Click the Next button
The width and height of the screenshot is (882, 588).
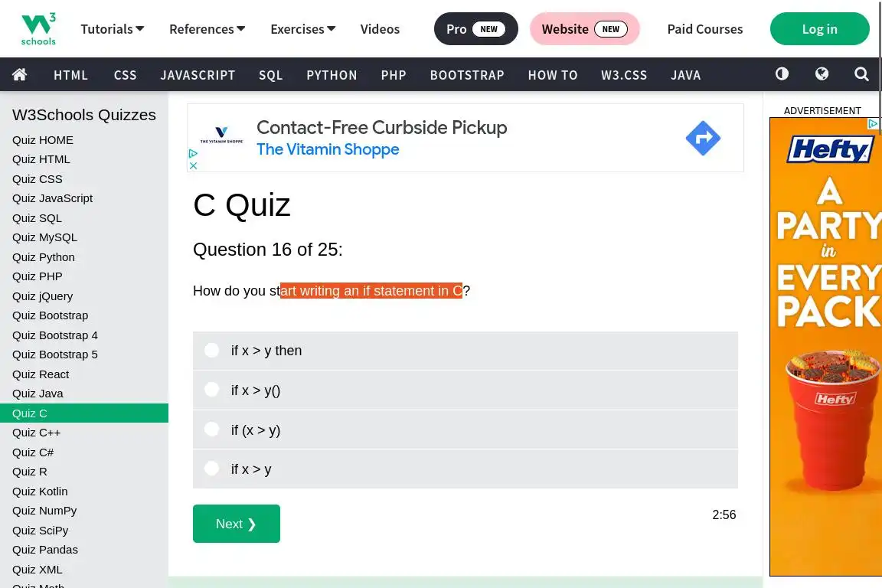tap(236, 524)
